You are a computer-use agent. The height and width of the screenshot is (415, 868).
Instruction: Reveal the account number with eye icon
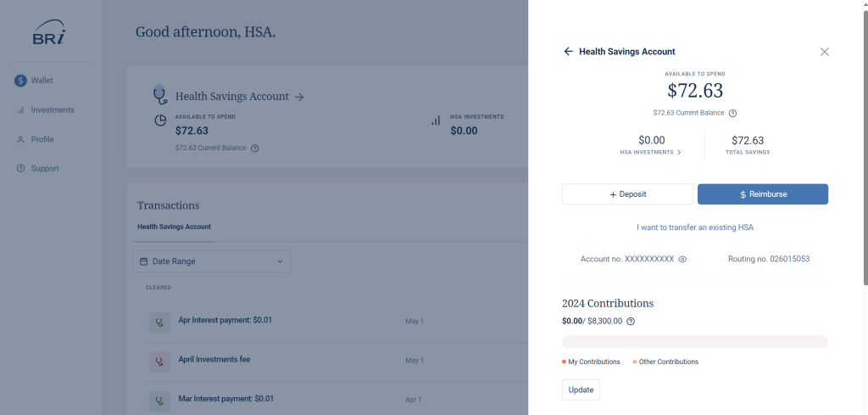point(682,259)
